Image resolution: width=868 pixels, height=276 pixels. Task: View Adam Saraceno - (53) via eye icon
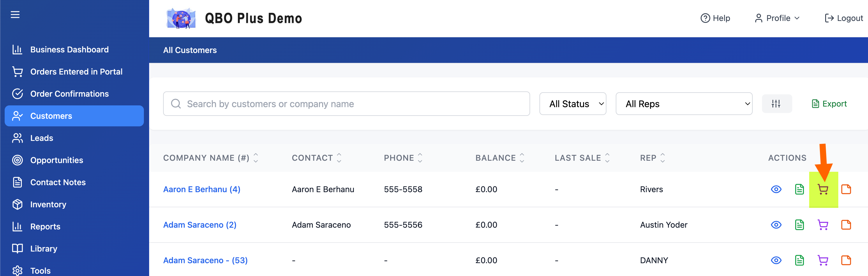(776, 260)
